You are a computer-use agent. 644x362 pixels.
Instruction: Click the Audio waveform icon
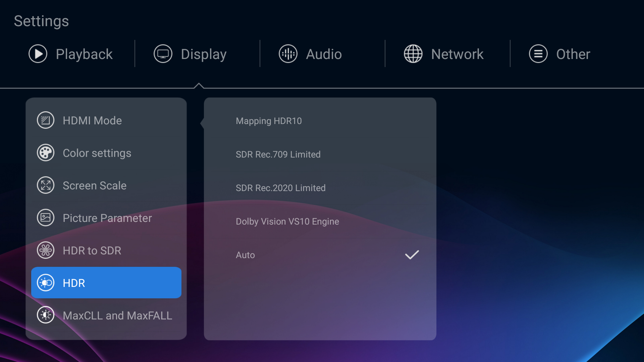288,54
